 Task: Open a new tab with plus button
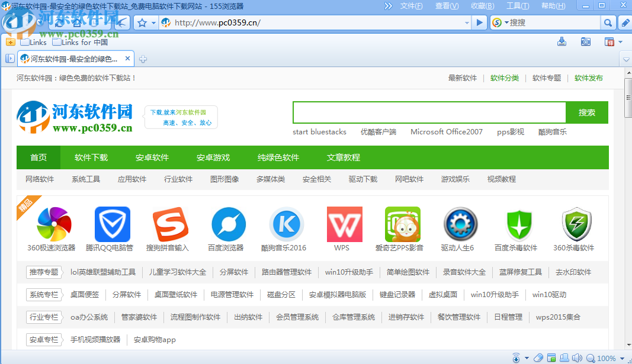tap(143, 59)
